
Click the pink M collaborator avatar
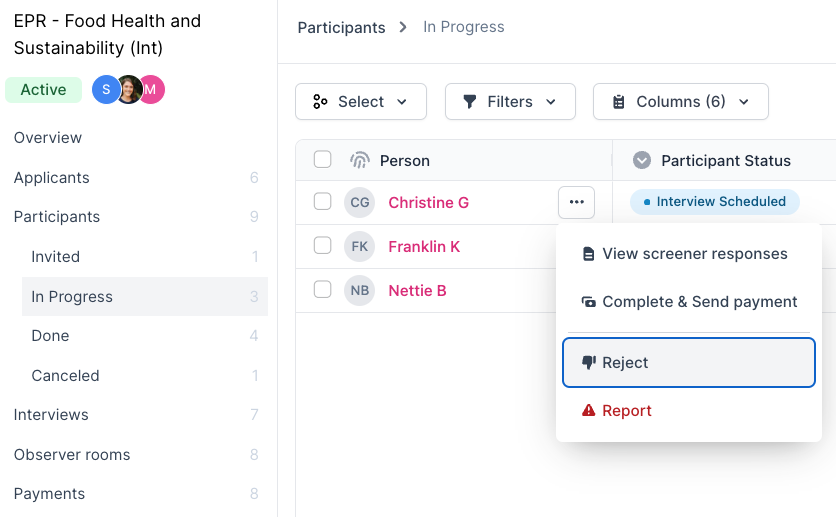coord(151,90)
